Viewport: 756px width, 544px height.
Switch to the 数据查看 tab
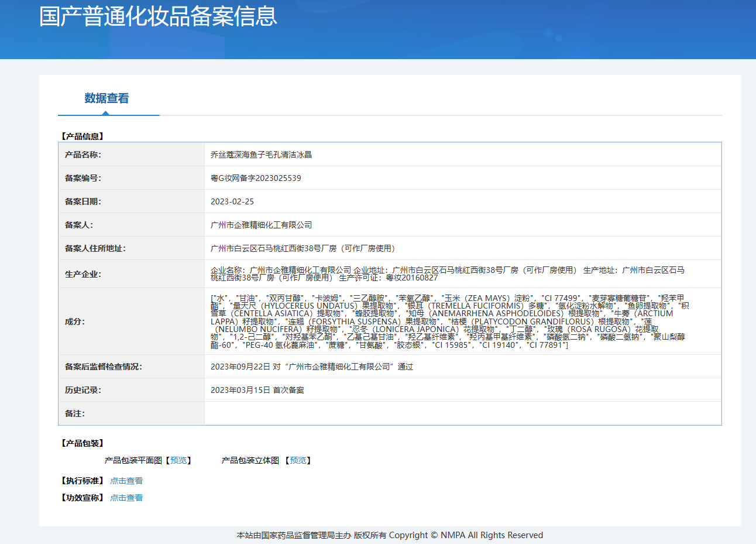point(106,98)
